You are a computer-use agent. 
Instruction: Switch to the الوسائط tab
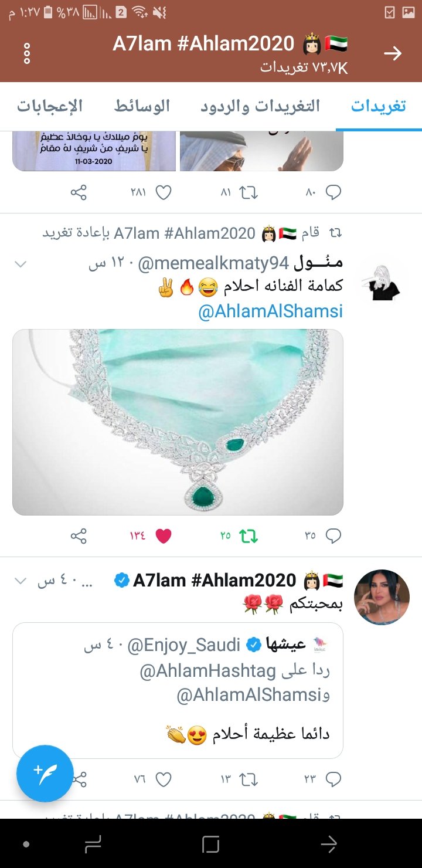point(142,106)
